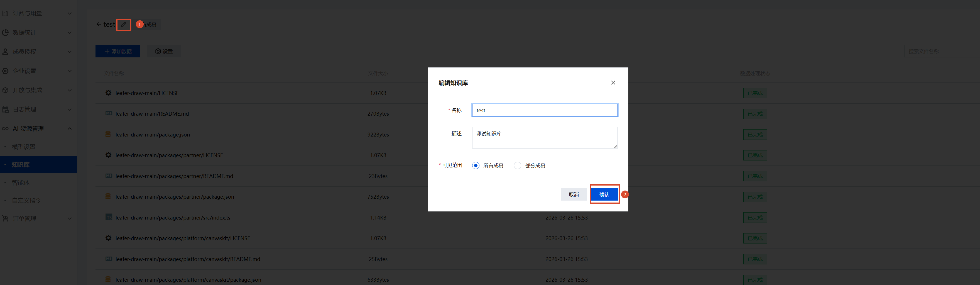Collapse the AI 资源管理 section

pyautogui.click(x=69, y=129)
